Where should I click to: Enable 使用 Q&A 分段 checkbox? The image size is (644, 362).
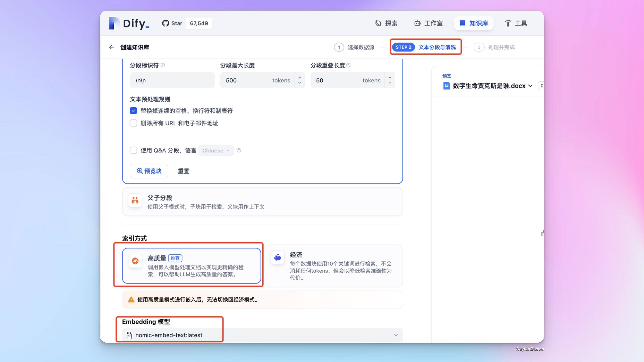pos(133,150)
